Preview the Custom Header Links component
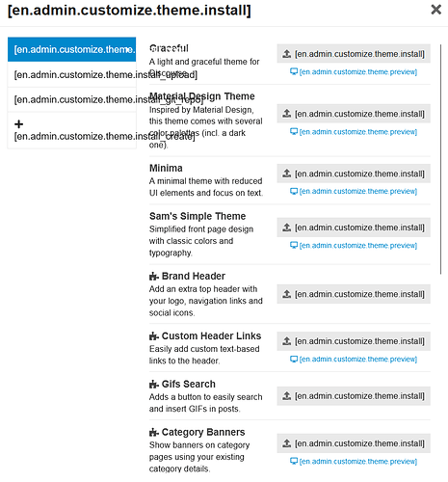The image size is (448, 482). 354,359
